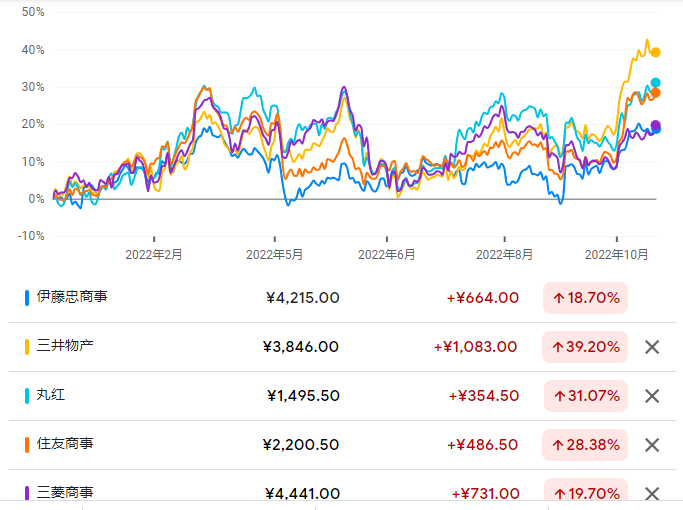The width and height of the screenshot is (683, 510).
Task: Open the 丸红 stock name
Action: (x=52, y=395)
